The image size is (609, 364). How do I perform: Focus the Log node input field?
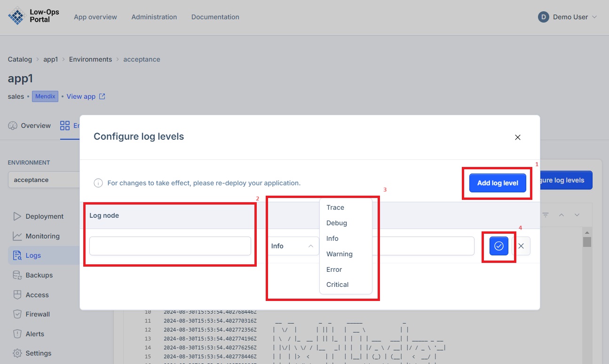pos(170,246)
